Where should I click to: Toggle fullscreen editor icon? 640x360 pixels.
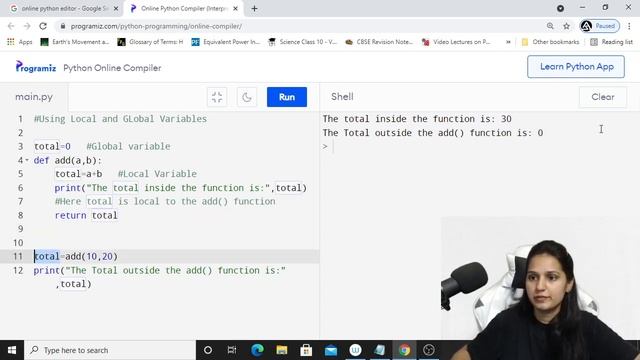[x=217, y=97]
